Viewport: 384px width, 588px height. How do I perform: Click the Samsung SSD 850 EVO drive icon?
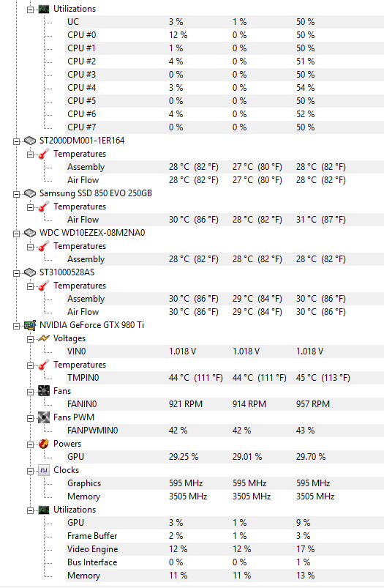[30, 193]
